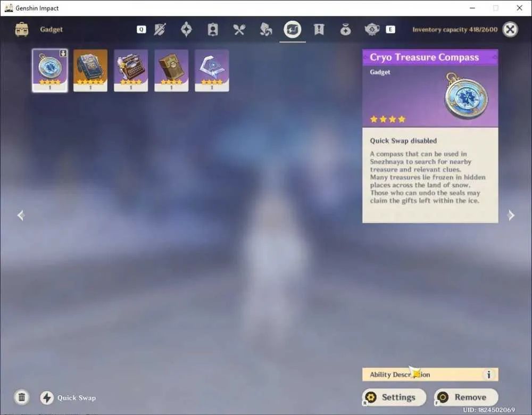Minimize the Genshin Impact window
532x415 pixels.
472,8
